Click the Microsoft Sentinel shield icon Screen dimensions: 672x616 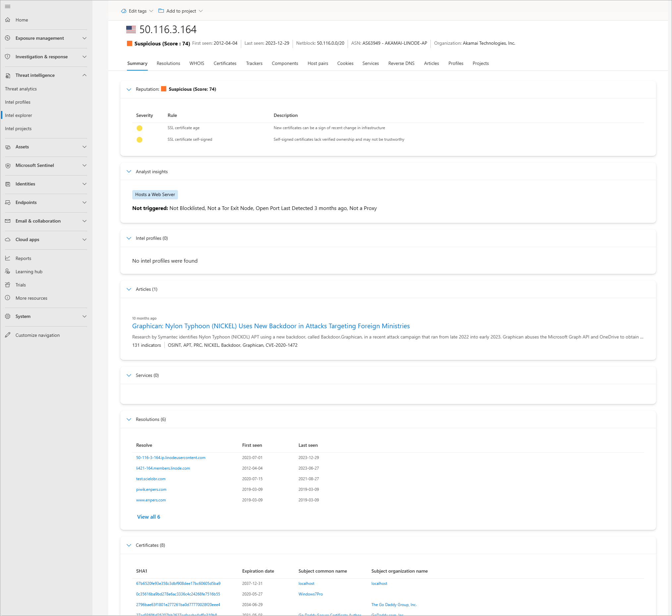[x=8, y=165]
